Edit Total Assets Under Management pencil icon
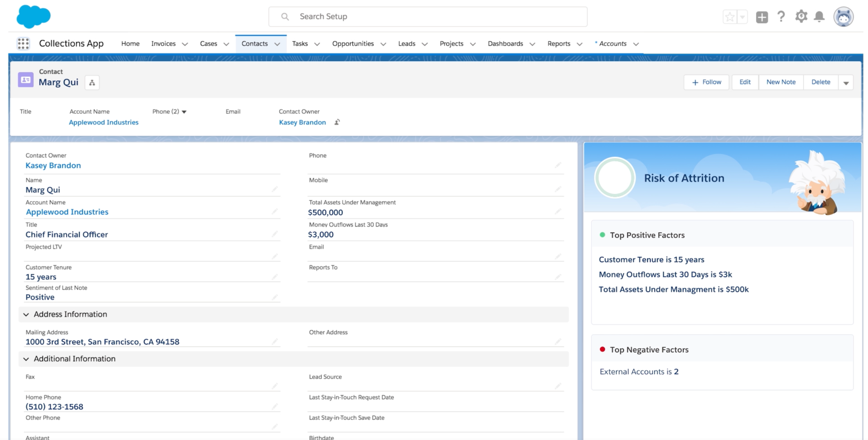 [x=558, y=211]
